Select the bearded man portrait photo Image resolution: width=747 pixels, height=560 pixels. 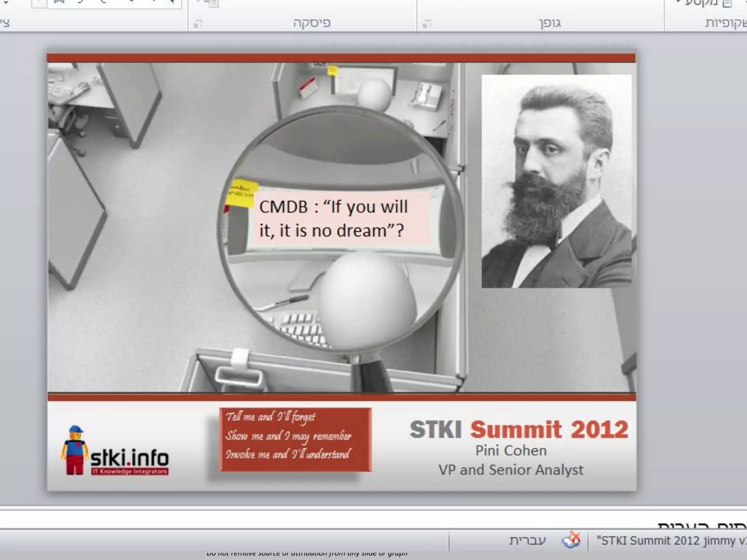[556, 181]
